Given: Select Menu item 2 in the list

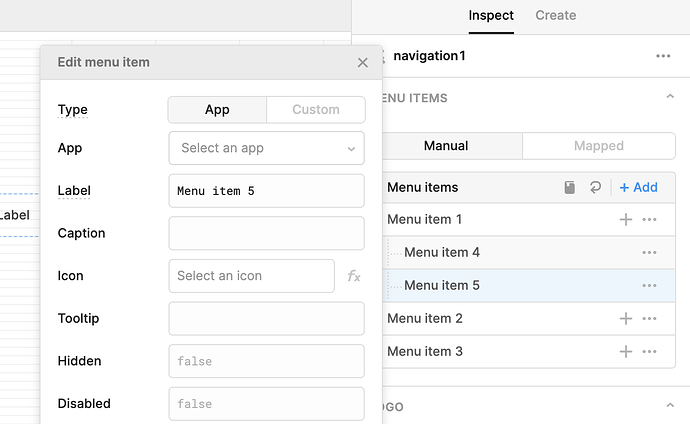Looking at the screenshot, I should (425, 318).
